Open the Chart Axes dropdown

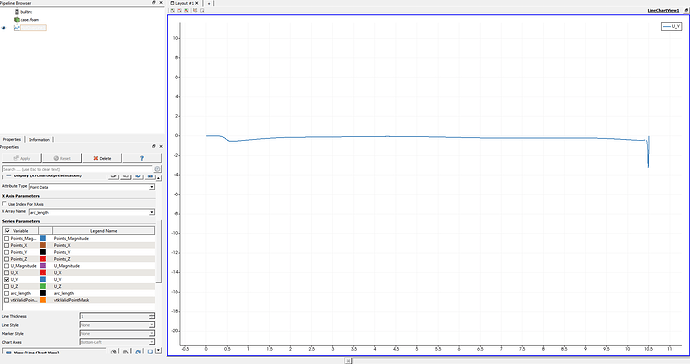pos(117,342)
